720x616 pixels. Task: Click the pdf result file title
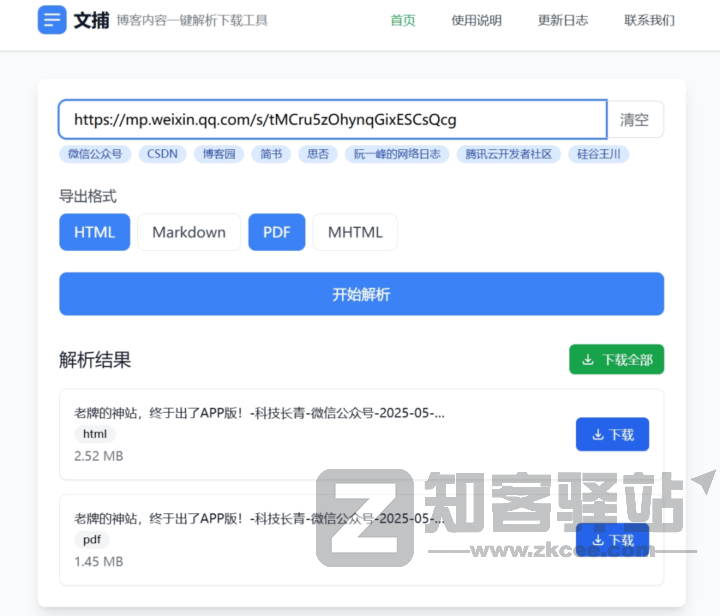[259, 519]
